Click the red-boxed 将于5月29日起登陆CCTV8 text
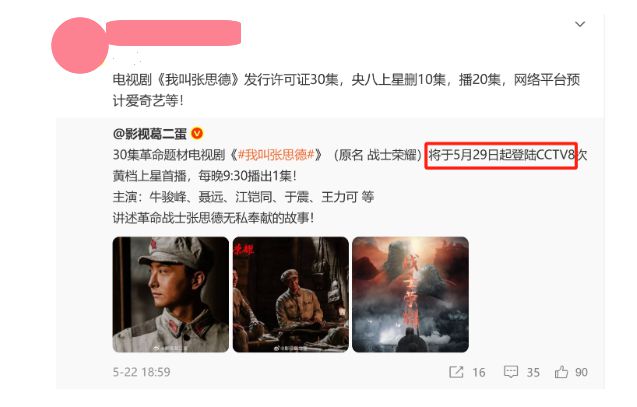The height and width of the screenshot is (407, 637). coord(501,155)
